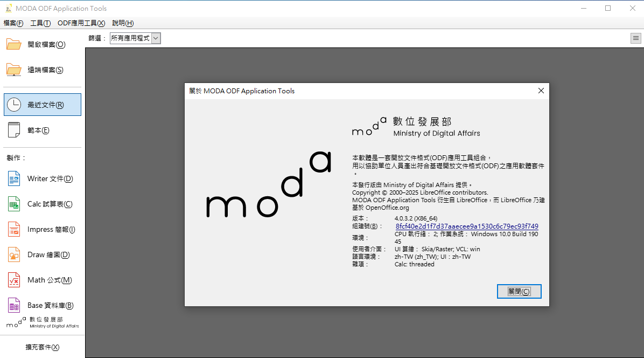Image resolution: width=644 pixels, height=358 pixels.
Task: Click 範本(E) label
Action: coord(38,130)
